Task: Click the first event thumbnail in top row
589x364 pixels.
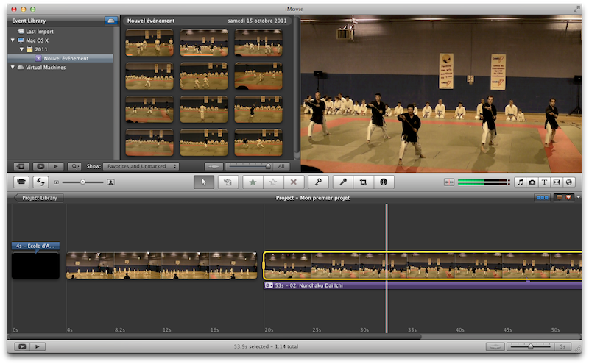Action: point(149,43)
